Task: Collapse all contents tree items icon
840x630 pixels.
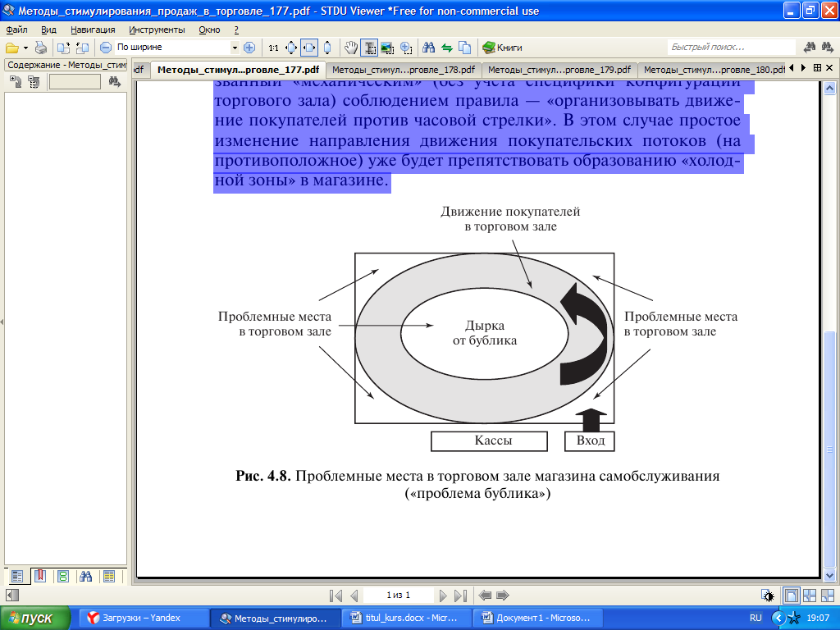Action: [34, 81]
